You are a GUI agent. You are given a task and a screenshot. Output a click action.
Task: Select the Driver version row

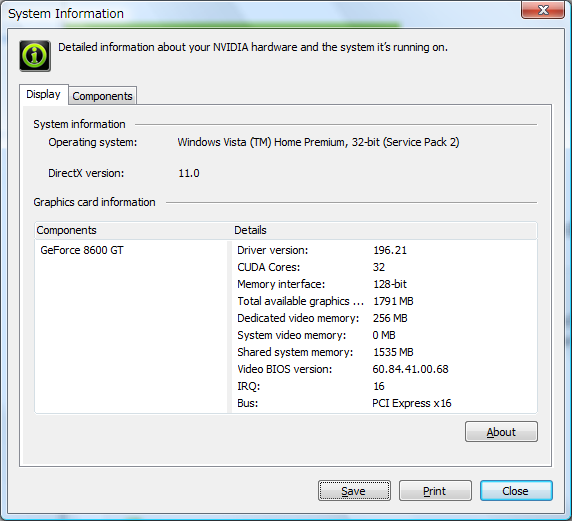tap(384, 250)
